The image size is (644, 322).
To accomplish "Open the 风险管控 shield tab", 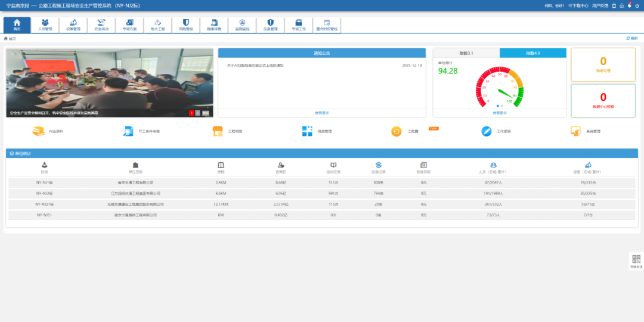I will point(185,25).
